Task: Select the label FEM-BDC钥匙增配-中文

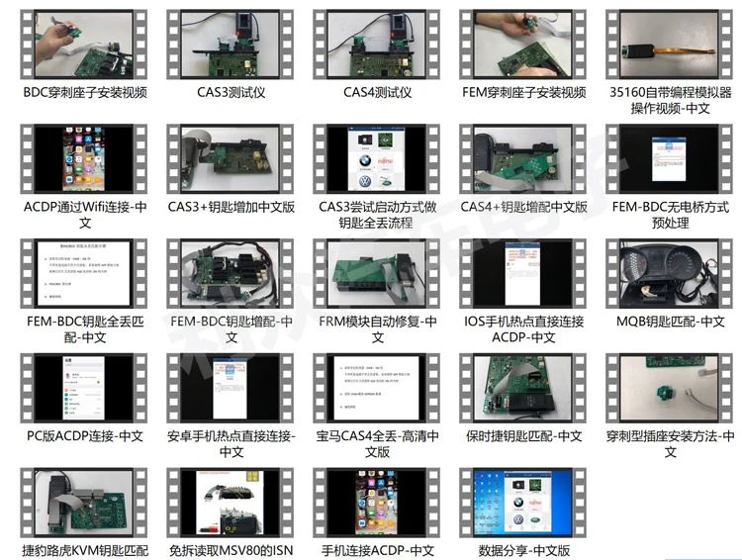Action: pos(231,329)
